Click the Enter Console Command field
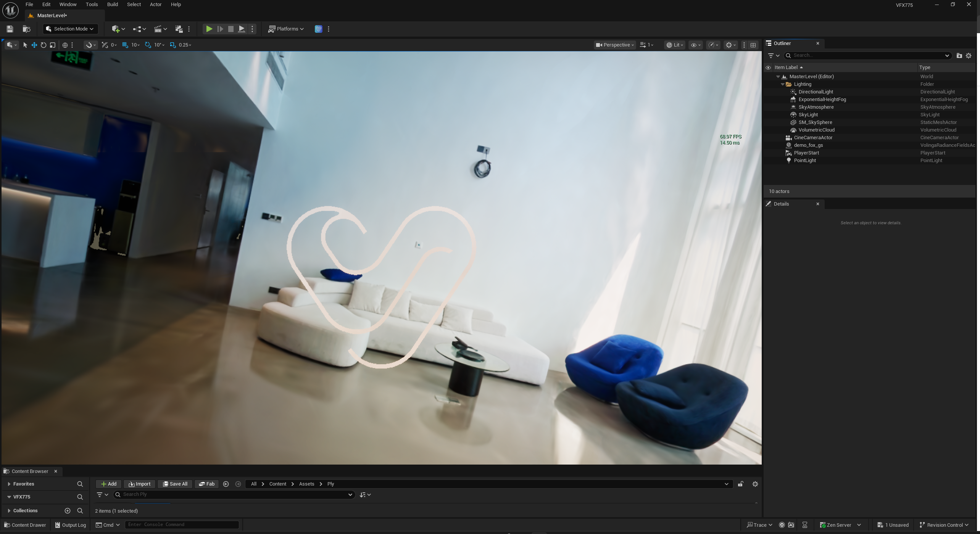 pyautogui.click(x=182, y=525)
